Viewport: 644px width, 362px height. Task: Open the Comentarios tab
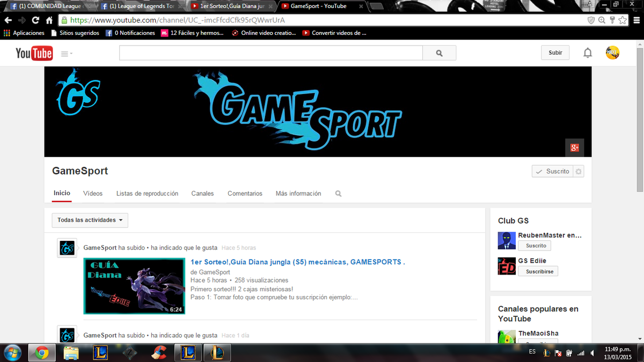pos(245,194)
